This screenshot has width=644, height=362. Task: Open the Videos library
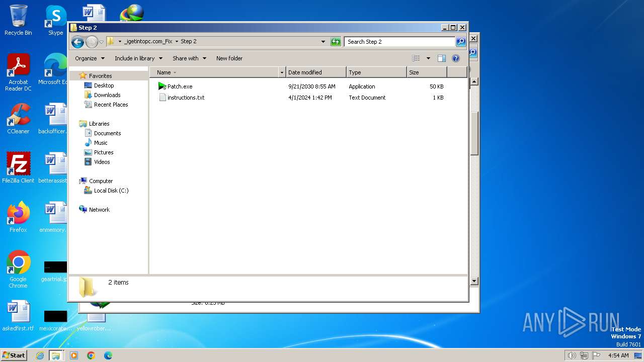pos(102,162)
